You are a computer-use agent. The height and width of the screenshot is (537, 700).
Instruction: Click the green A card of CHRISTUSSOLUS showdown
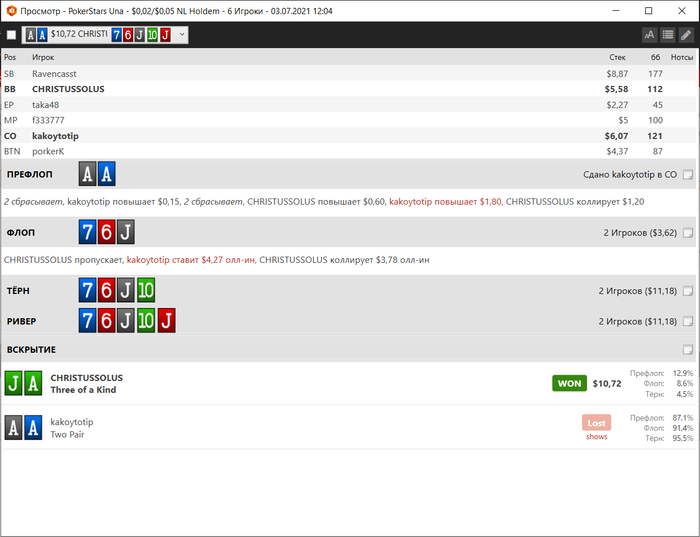coord(33,383)
